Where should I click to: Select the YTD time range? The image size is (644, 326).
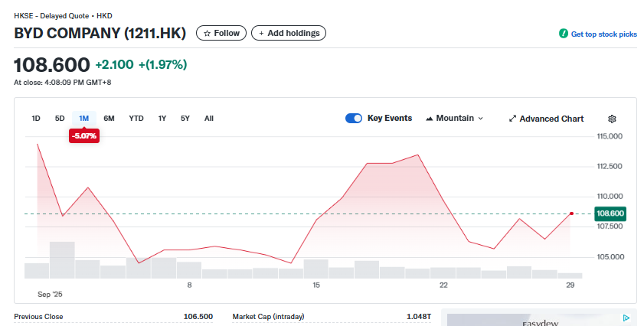[136, 119]
